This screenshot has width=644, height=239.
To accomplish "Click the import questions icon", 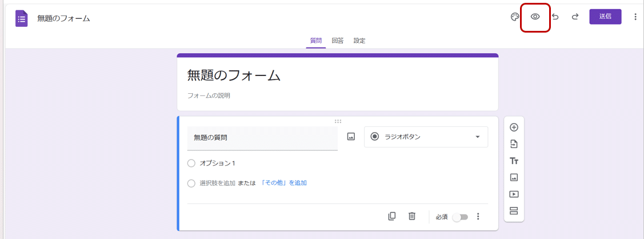I will (514, 144).
